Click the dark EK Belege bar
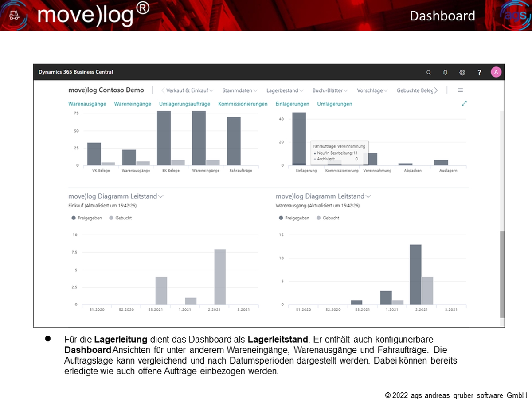The image size is (532, 399). (164, 138)
